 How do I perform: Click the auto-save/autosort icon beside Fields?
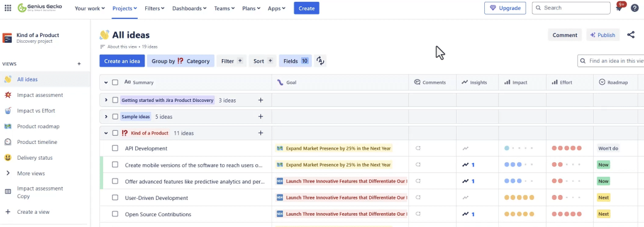coord(320,61)
